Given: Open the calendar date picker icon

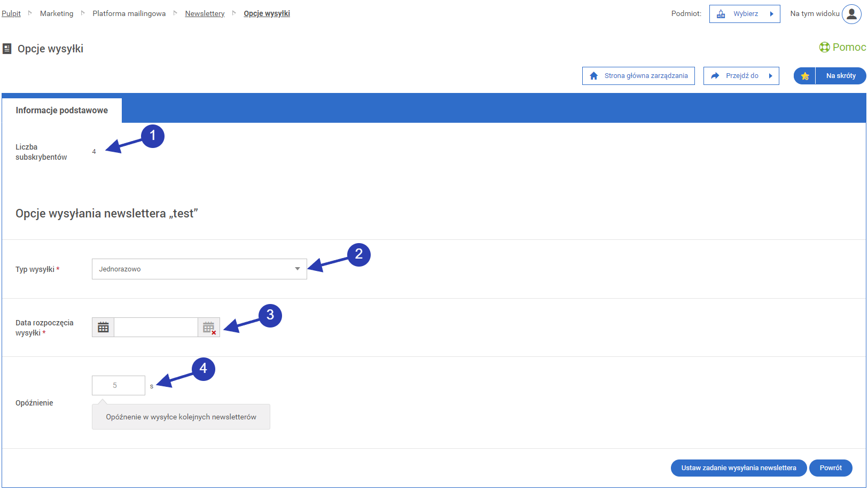Looking at the screenshot, I should pos(103,328).
